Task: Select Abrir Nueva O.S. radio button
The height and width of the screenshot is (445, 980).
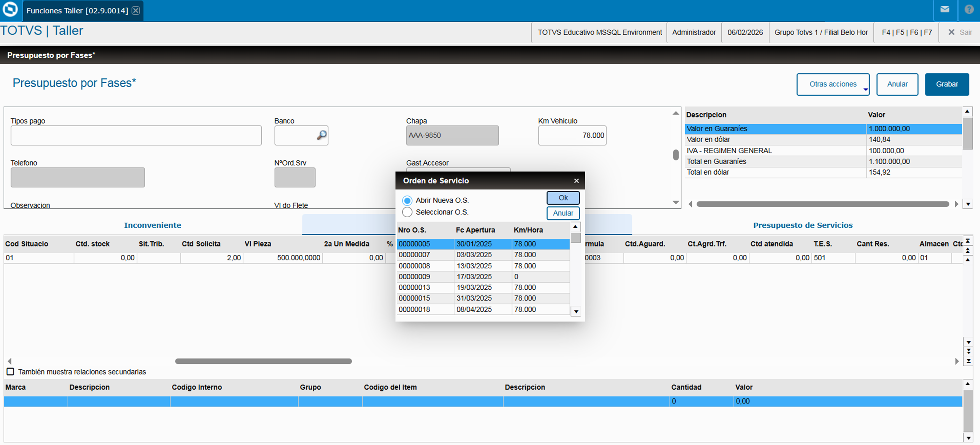Action: (x=407, y=201)
